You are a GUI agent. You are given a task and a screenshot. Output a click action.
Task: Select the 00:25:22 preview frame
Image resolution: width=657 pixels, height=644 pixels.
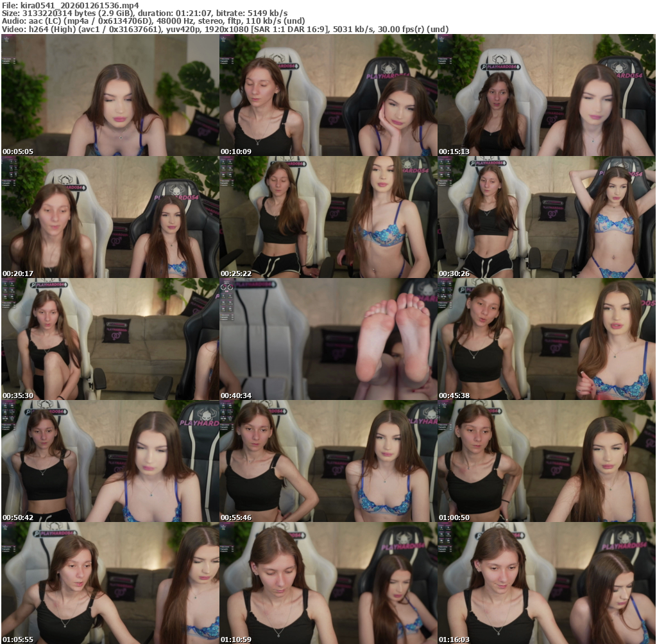click(x=328, y=217)
